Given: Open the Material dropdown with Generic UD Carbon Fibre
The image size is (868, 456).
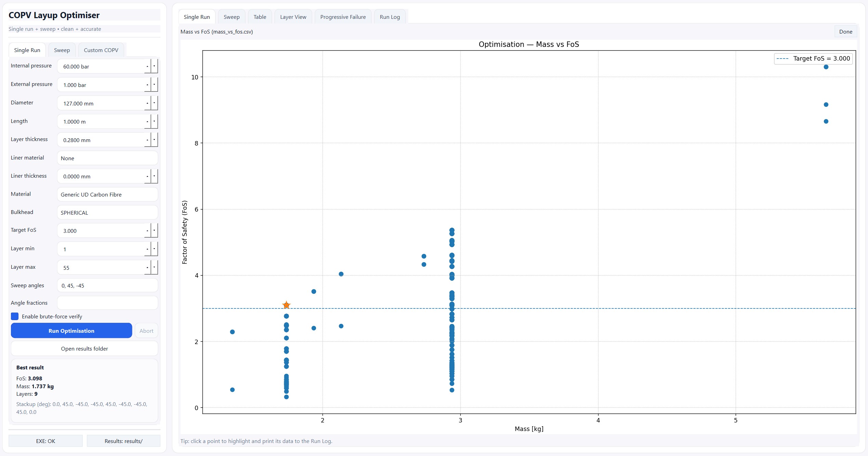Looking at the screenshot, I should pos(107,194).
